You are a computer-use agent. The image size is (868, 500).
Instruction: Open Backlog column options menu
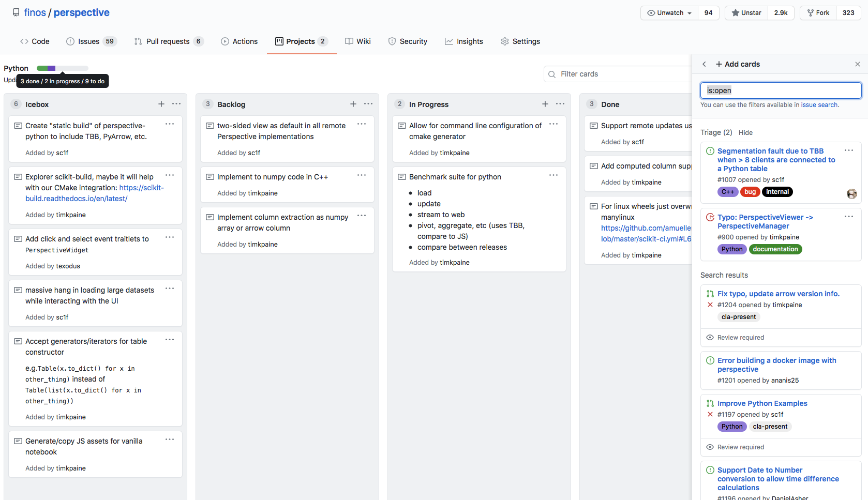pyautogui.click(x=368, y=104)
